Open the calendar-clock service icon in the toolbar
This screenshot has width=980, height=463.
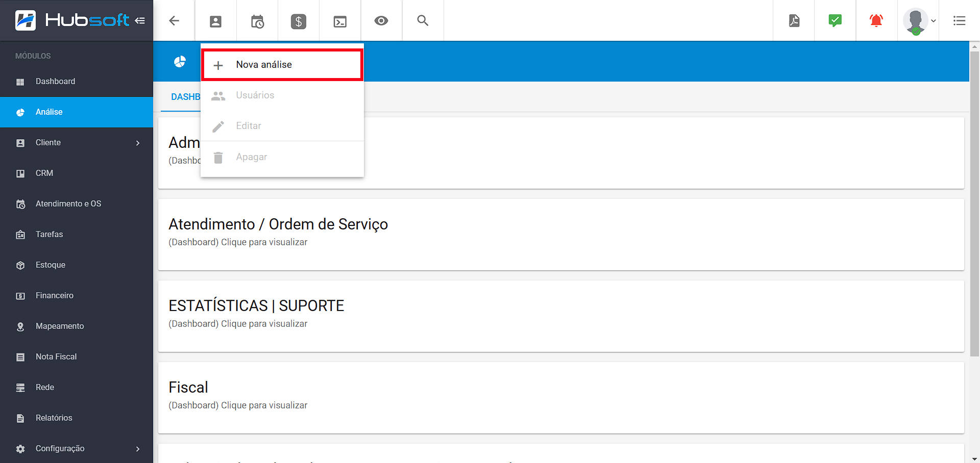pyautogui.click(x=257, y=21)
